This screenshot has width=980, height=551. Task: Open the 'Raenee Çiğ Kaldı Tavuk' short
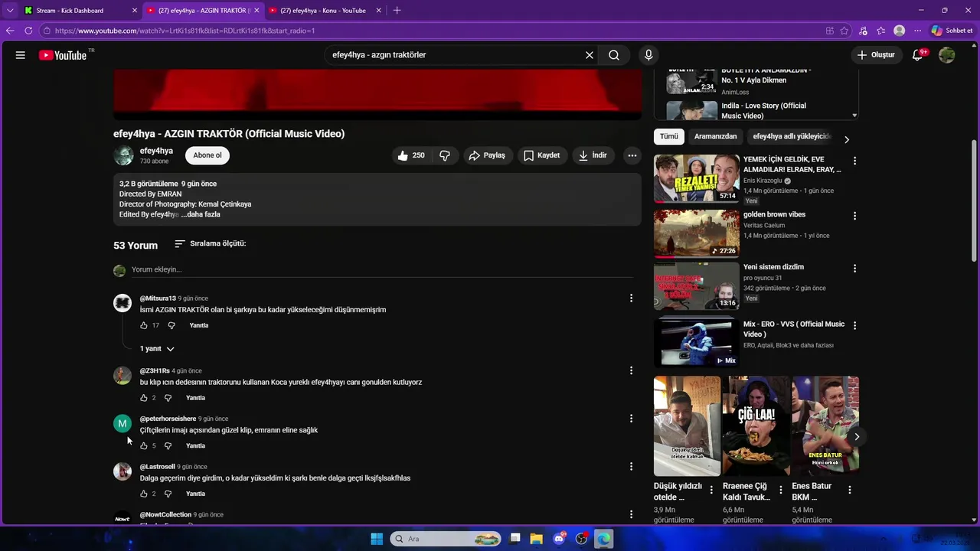(x=756, y=425)
